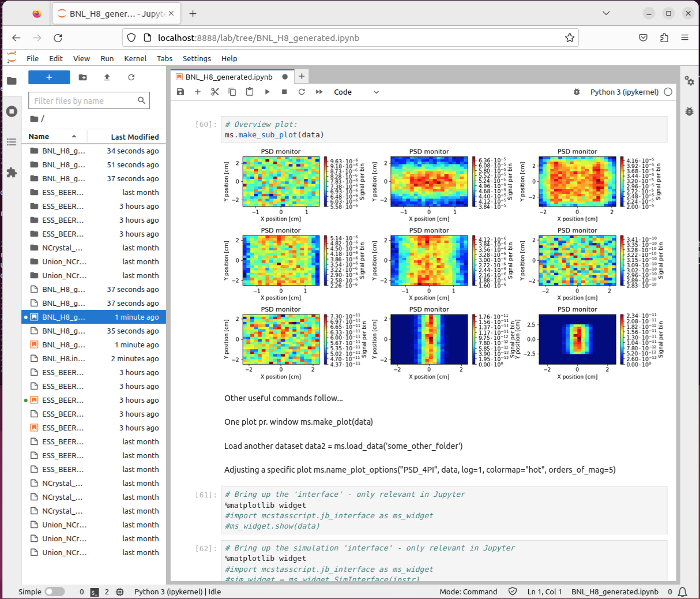This screenshot has height=599, width=700.
Task: Click the Filter files by name field
Action: coord(84,100)
